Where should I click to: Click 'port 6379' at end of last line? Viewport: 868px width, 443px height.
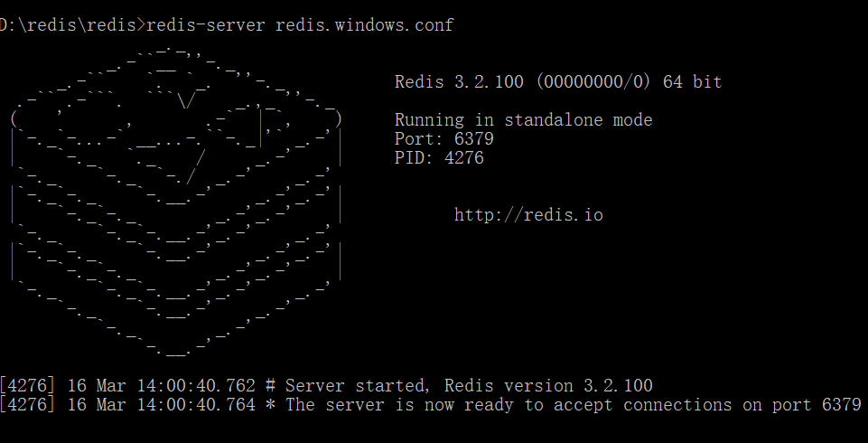(817, 405)
